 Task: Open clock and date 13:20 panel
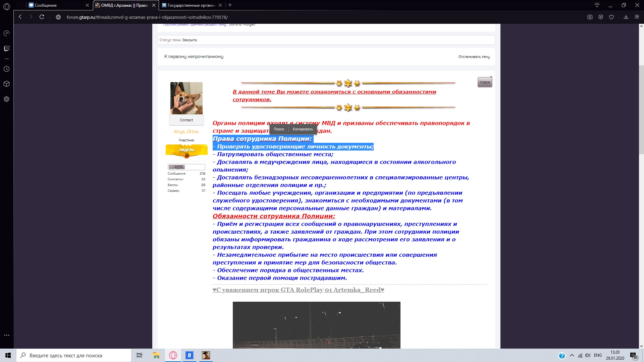(x=615, y=355)
